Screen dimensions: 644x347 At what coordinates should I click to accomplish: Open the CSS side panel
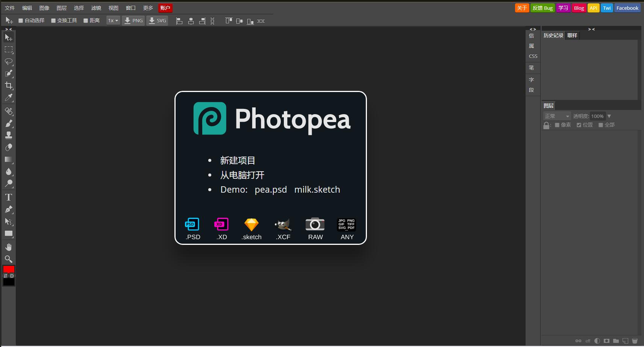533,56
